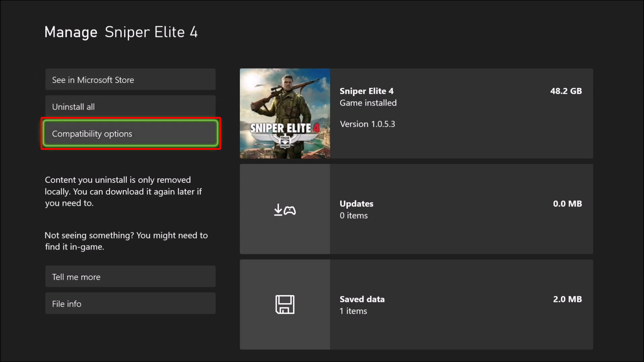
Task: Click the Updates heading text
Action: pos(356,204)
